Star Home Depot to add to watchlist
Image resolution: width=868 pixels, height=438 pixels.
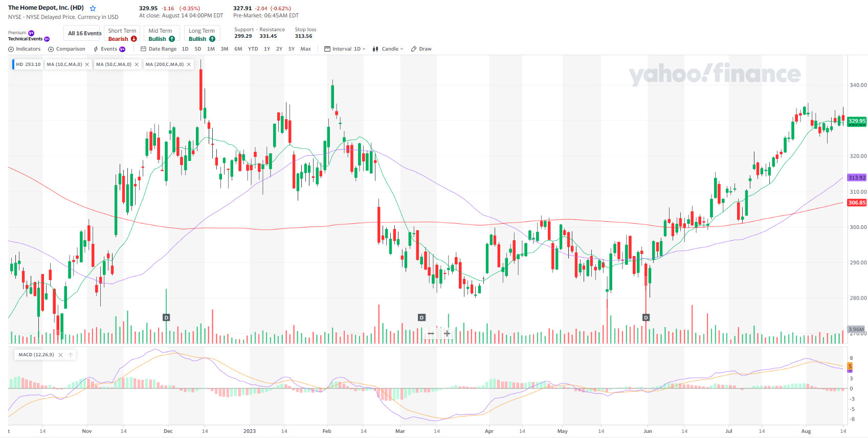click(x=93, y=8)
